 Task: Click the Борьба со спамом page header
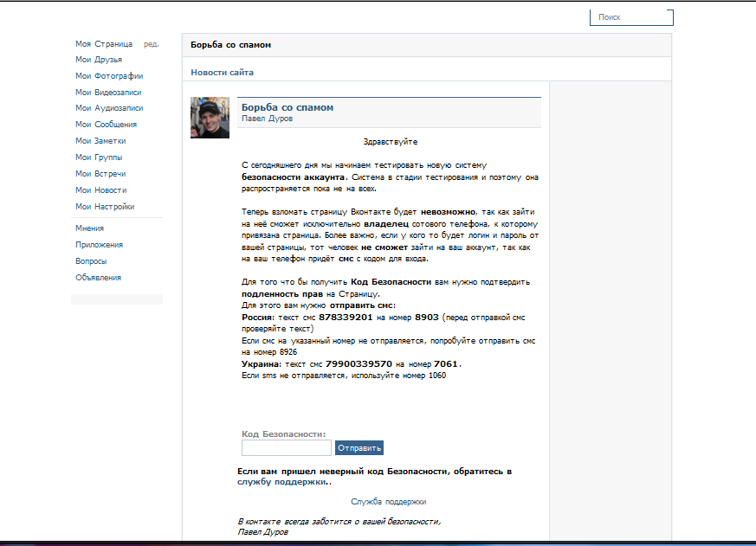click(x=230, y=45)
